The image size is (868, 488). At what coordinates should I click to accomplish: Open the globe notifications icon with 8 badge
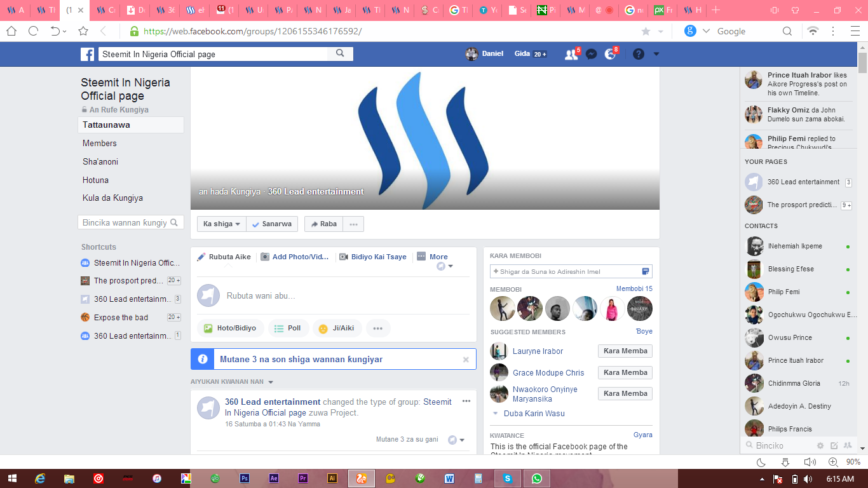click(611, 54)
